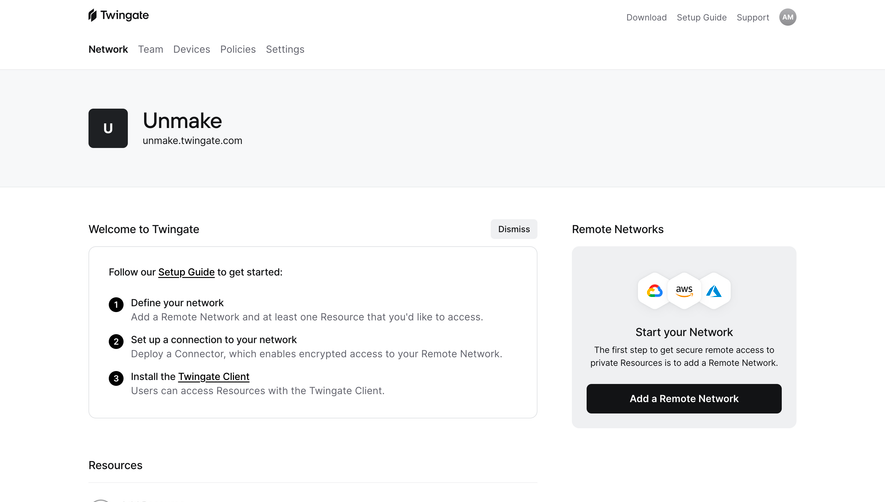Click the Unmake network U tile
This screenshot has height=502, width=885.
[x=108, y=128]
